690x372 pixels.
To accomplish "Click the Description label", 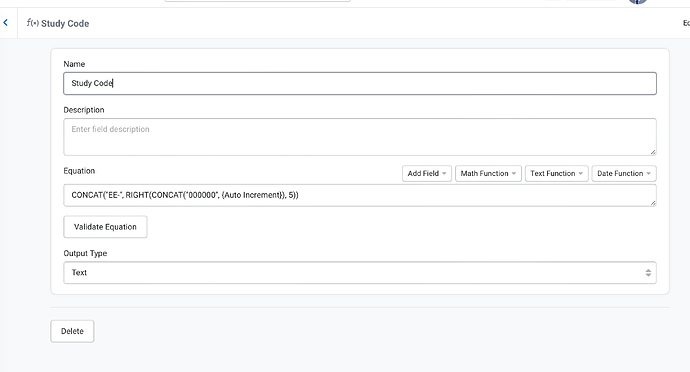I will pyautogui.click(x=84, y=110).
